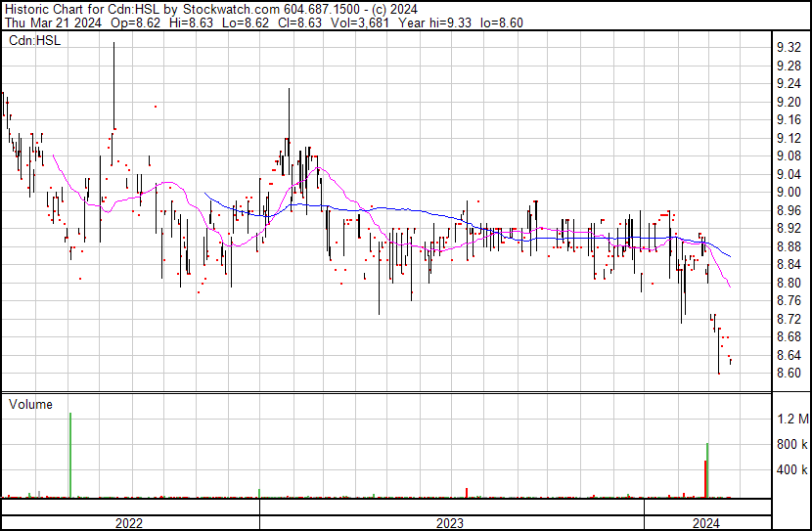The width and height of the screenshot is (812, 531).
Task: Click the Cdn:HSL symbol label in chart
Action: point(33,40)
